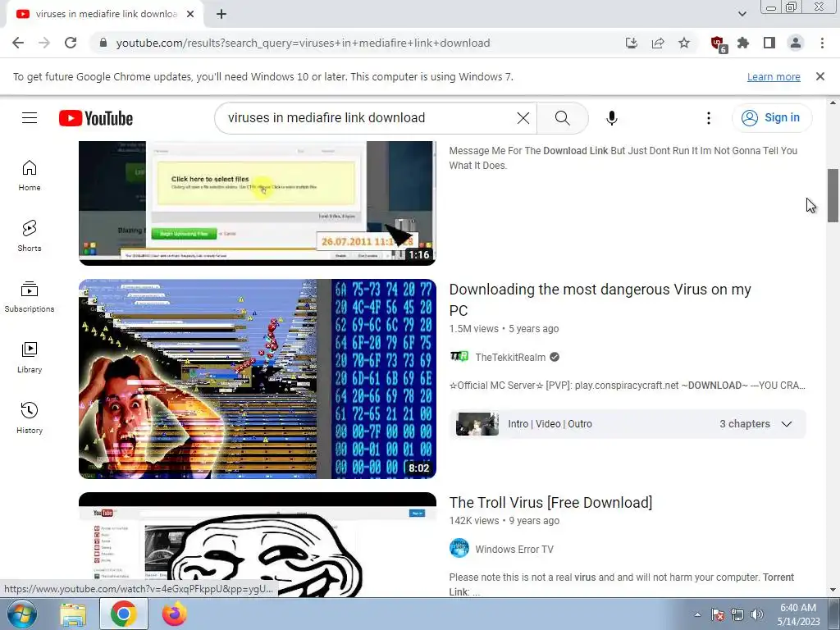
Task: Click Chrome icon in taskbar
Action: pos(124,614)
